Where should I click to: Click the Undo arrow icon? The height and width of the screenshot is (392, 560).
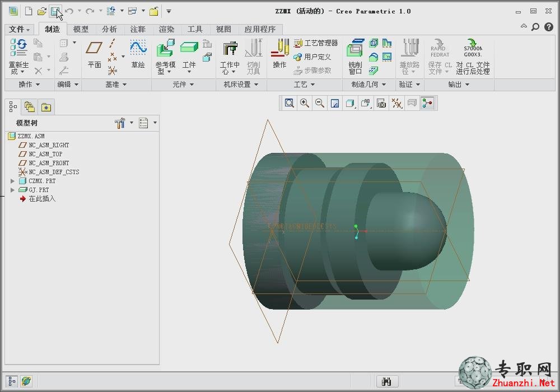(69, 11)
